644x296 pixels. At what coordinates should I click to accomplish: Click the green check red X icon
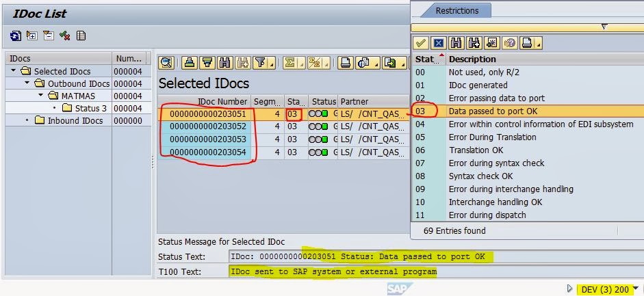(64, 36)
